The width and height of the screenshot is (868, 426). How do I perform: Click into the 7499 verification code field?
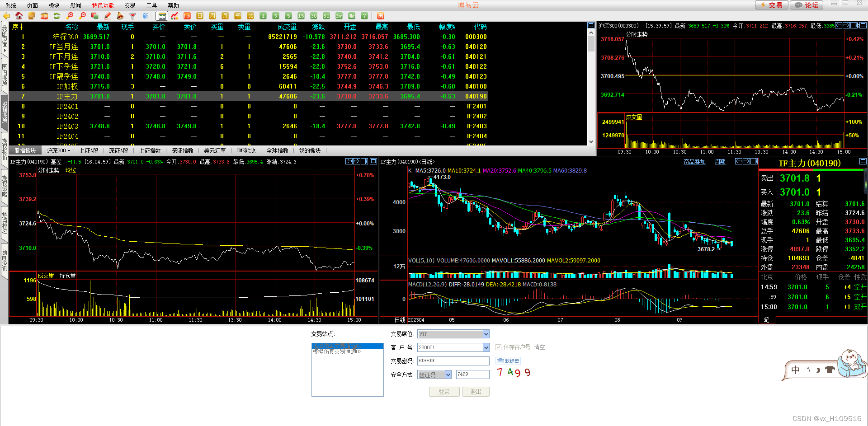click(472, 374)
